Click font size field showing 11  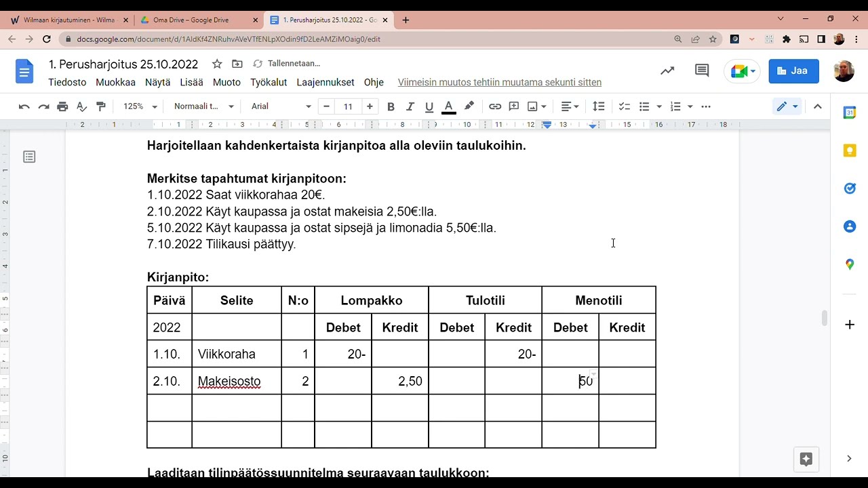tap(348, 106)
